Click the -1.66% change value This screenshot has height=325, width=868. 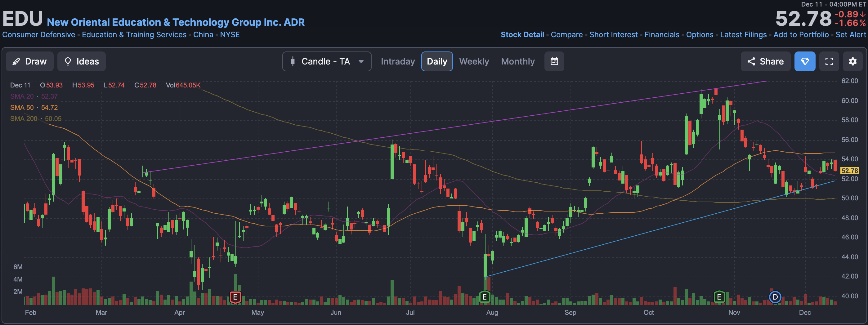[x=849, y=23]
